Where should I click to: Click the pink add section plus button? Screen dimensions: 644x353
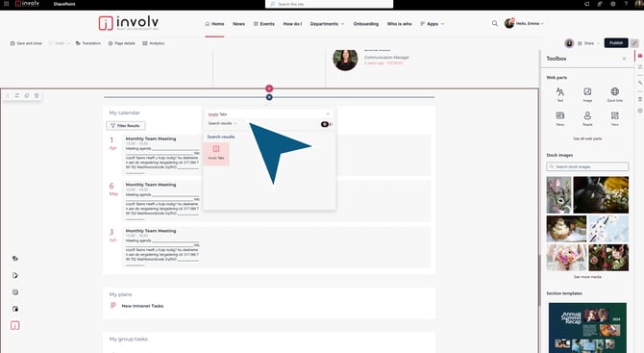click(269, 88)
